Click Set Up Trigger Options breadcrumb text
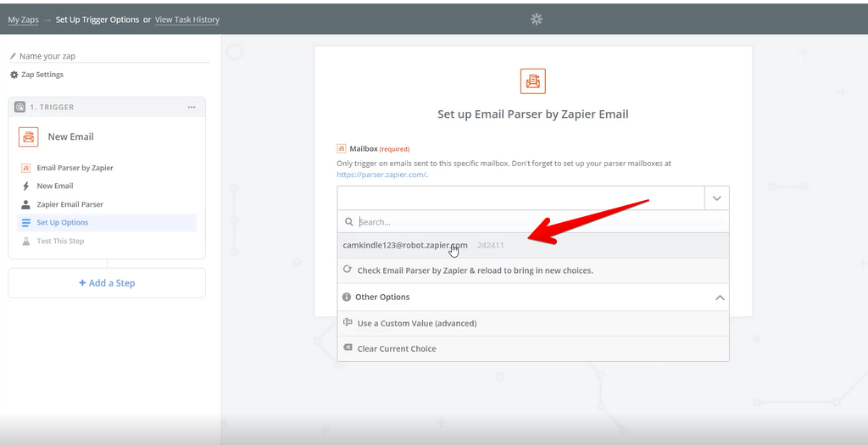This screenshot has width=868, height=445. [x=97, y=19]
